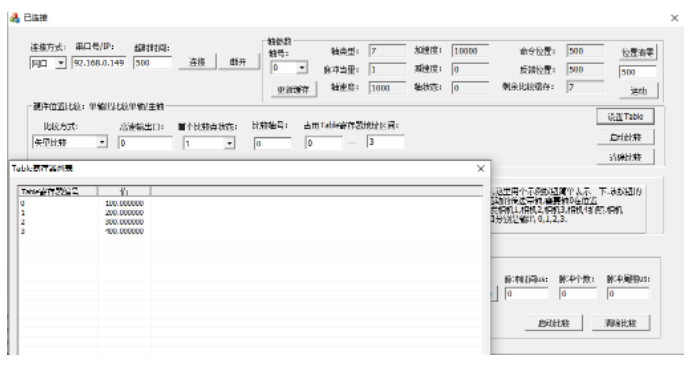Select Table row 2 in register list
This screenshot has height=368, width=695.
pyautogui.click(x=250, y=222)
